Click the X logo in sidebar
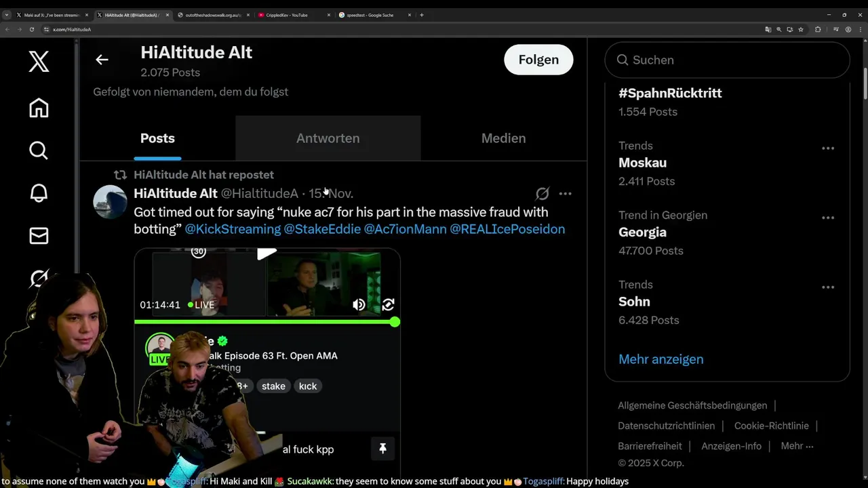This screenshot has width=868, height=488. coord(39,62)
